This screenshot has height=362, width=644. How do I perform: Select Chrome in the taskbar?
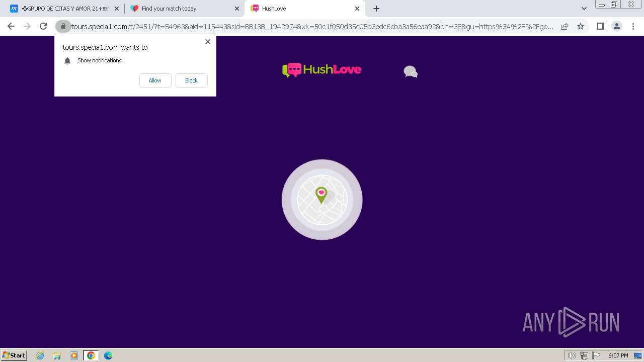click(x=91, y=355)
